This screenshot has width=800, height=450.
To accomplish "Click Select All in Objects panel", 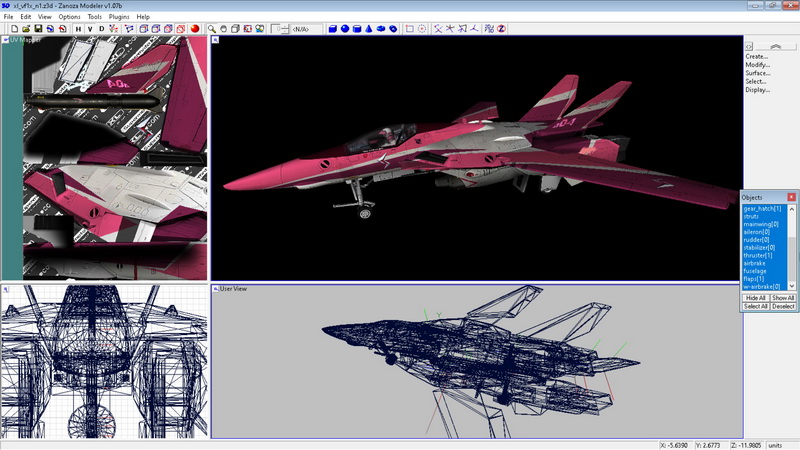I will click(x=756, y=306).
